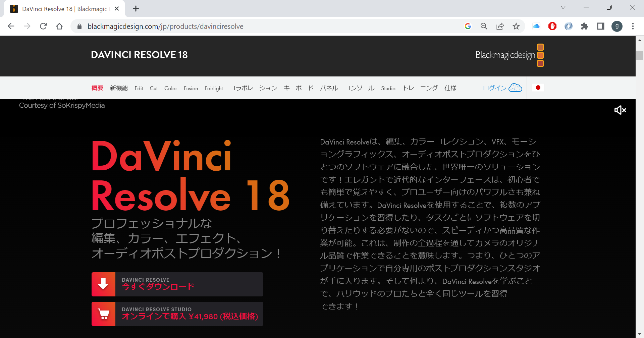Click the page vertical scrollbar thumb

click(640, 55)
